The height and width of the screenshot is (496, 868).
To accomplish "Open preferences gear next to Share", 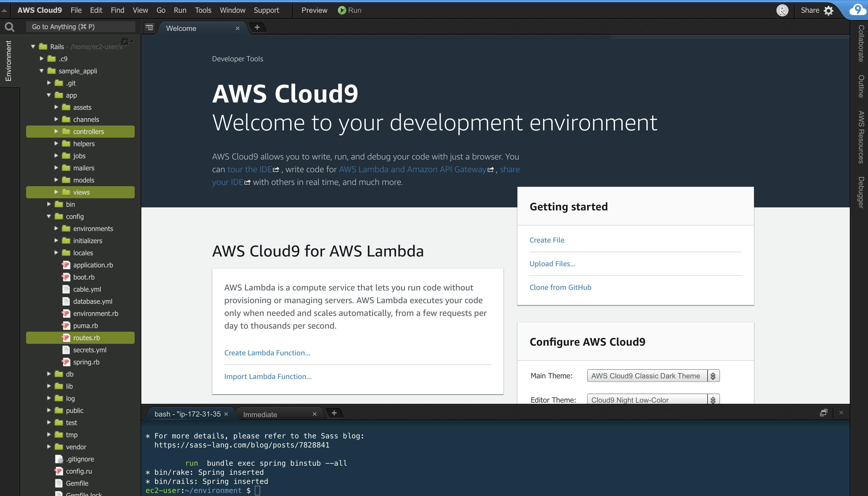I will tap(829, 11).
